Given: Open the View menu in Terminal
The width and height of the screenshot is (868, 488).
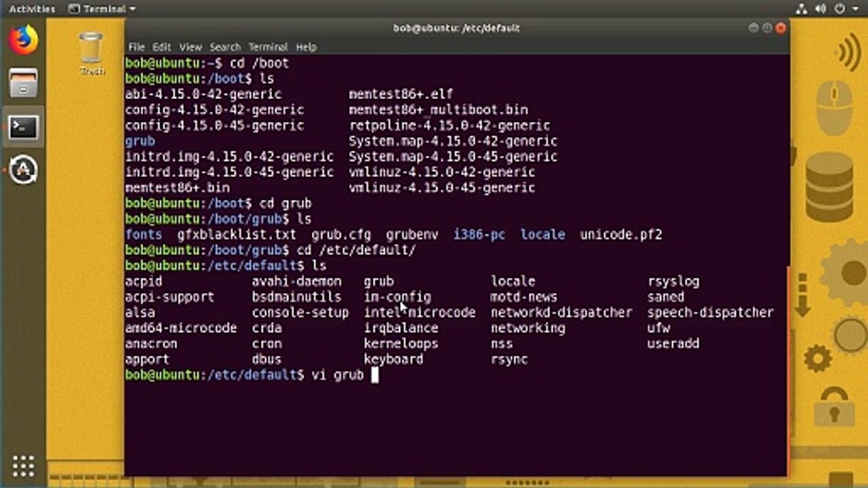Looking at the screenshot, I should tap(190, 47).
